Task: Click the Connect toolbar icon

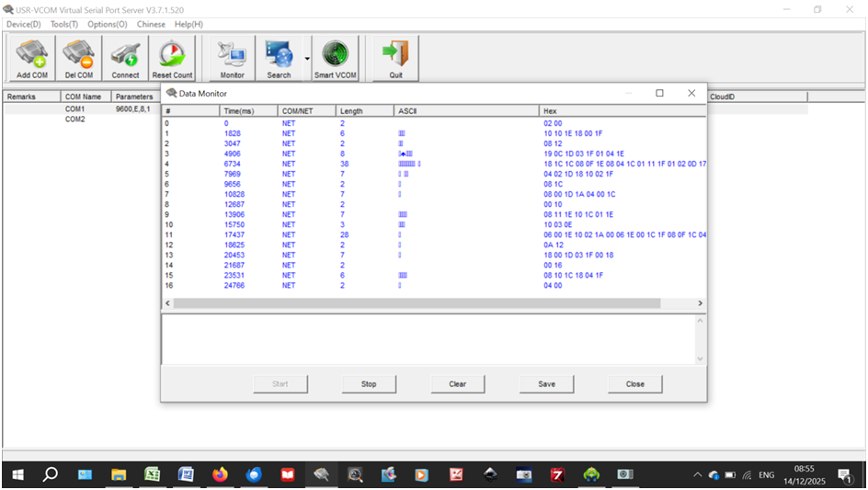Action: click(x=125, y=59)
